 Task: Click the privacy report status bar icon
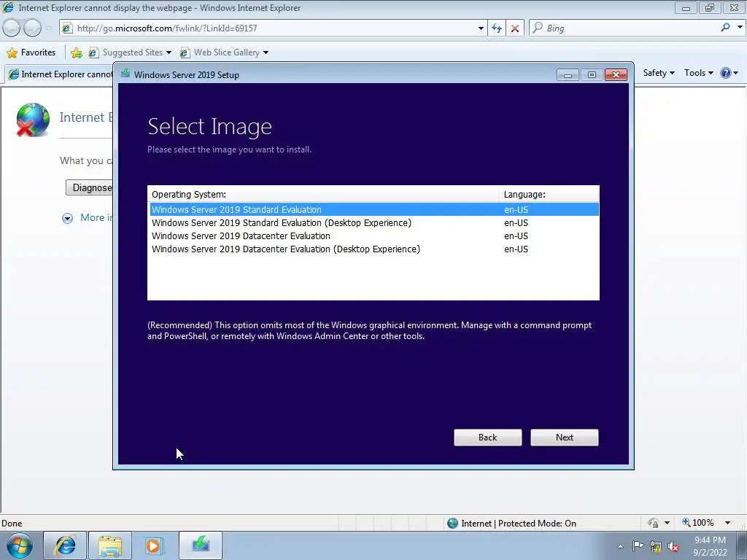pos(653,523)
